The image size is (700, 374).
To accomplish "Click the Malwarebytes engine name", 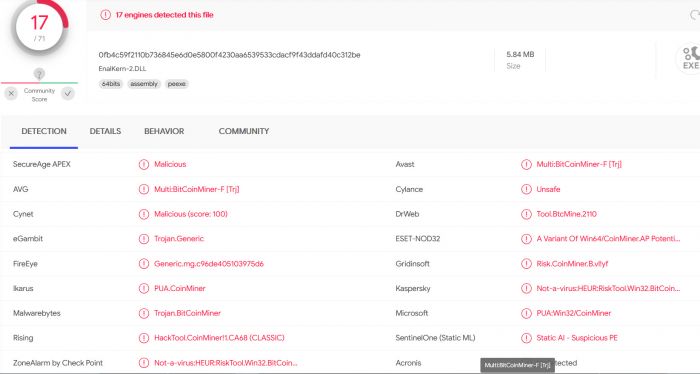I will (37, 313).
